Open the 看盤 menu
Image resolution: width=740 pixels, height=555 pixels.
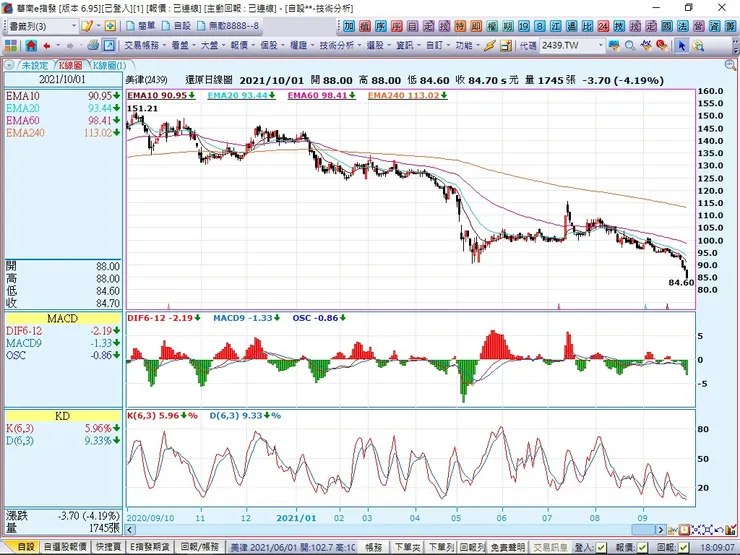click(183, 46)
